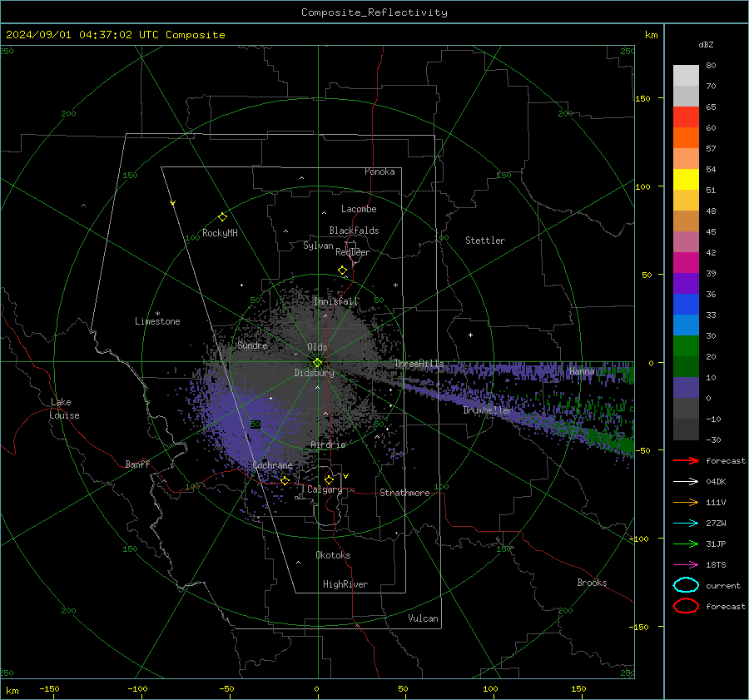The height and width of the screenshot is (700, 749).
Task: Click the yellow diamond marker below Cochrane
Action: coord(285,480)
